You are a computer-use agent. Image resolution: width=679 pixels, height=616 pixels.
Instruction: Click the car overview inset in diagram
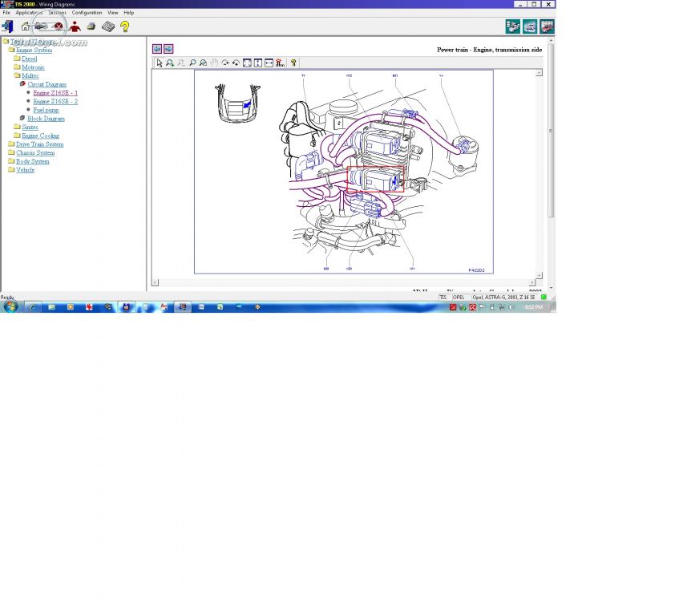click(x=238, y=103)
